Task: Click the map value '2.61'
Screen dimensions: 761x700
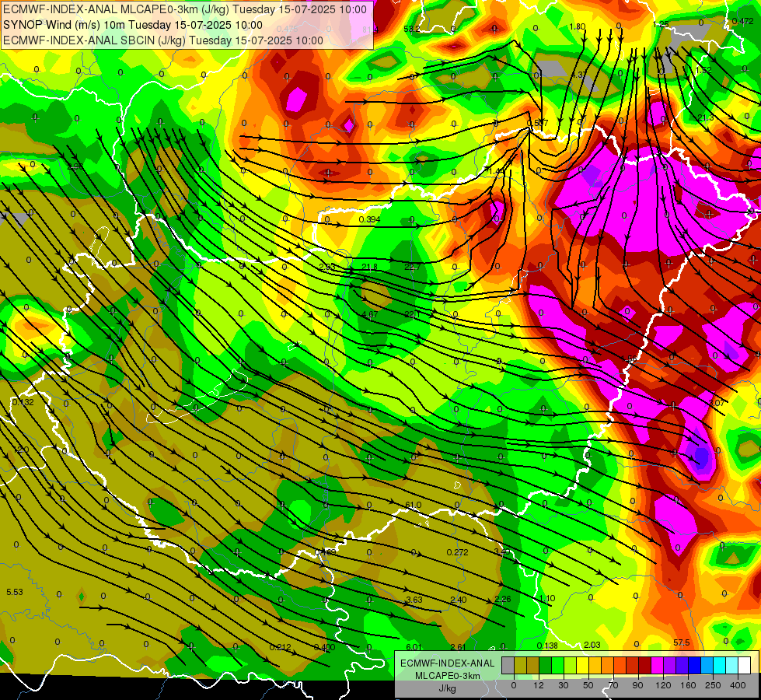Action: click(x=458, y=647)
